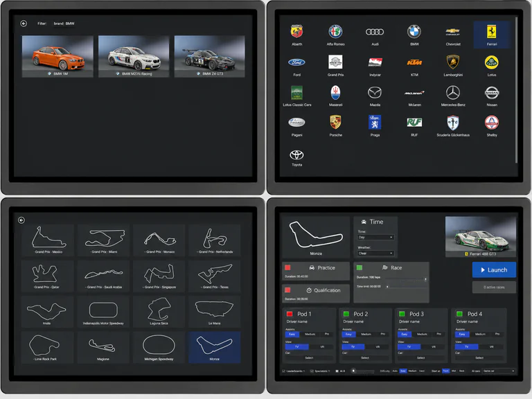Click the Ferrari 488 GT3 car preview
532x399 pixels.
pos(481,236)
